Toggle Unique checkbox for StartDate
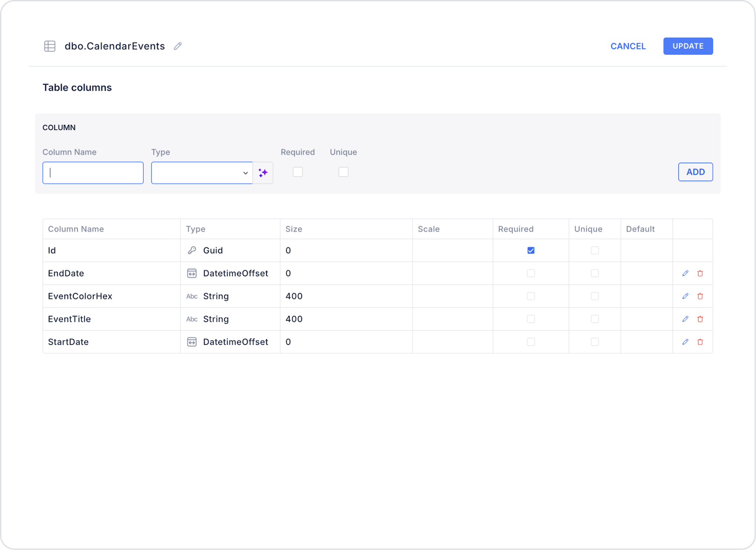756x550 pixels. (x=595, y=341)
